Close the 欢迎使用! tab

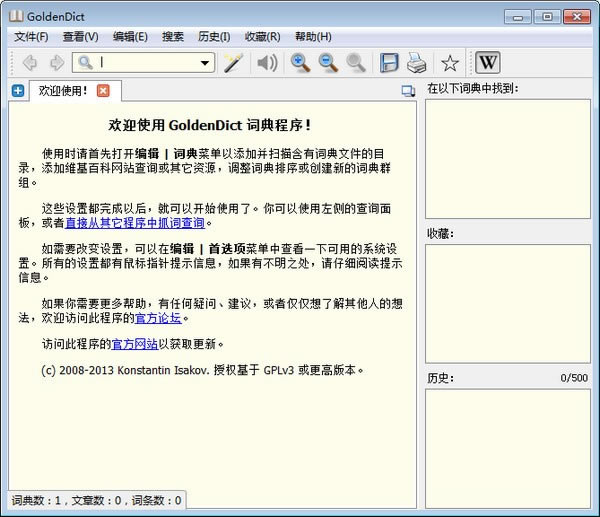pos(103,91)
